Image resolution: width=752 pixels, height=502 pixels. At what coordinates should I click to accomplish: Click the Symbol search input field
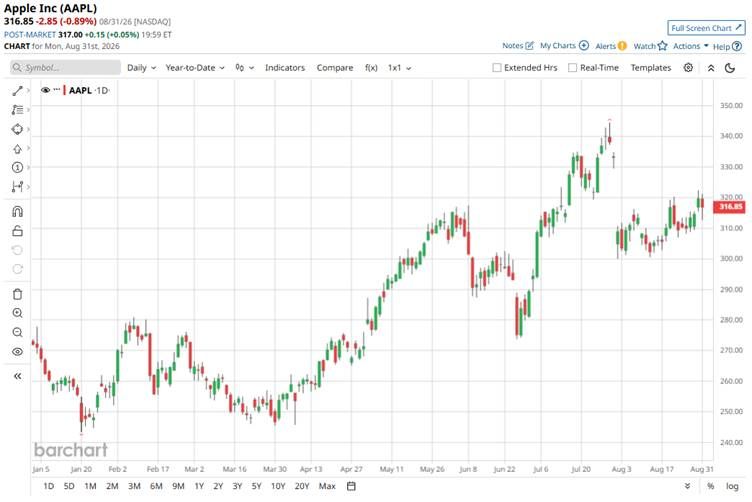pyautogui.click(x=65, y=68)
